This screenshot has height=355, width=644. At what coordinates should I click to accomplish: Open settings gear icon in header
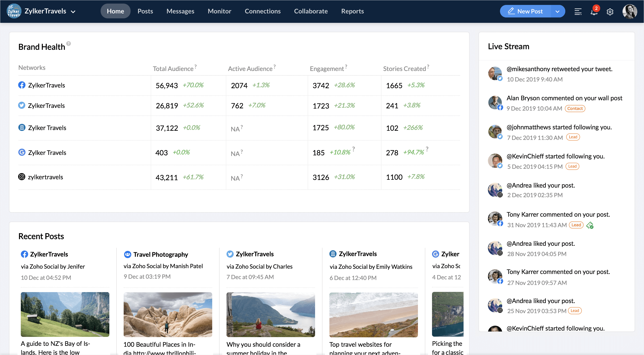pyautogui.click(x=610, y=12)
